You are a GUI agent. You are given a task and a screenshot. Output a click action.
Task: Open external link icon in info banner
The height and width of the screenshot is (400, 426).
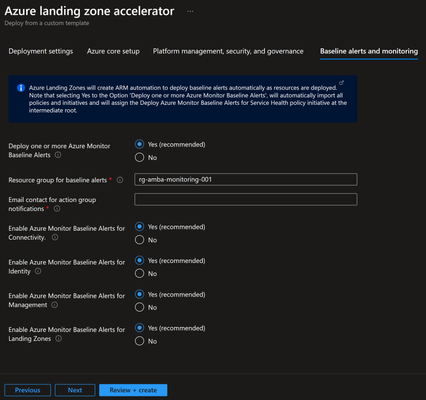coord(341,83)
